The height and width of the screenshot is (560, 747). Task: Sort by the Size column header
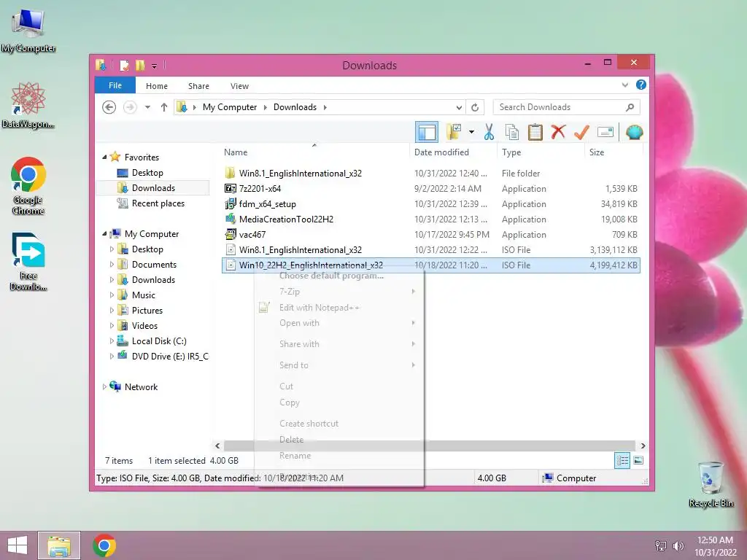[x=597, y=152]
